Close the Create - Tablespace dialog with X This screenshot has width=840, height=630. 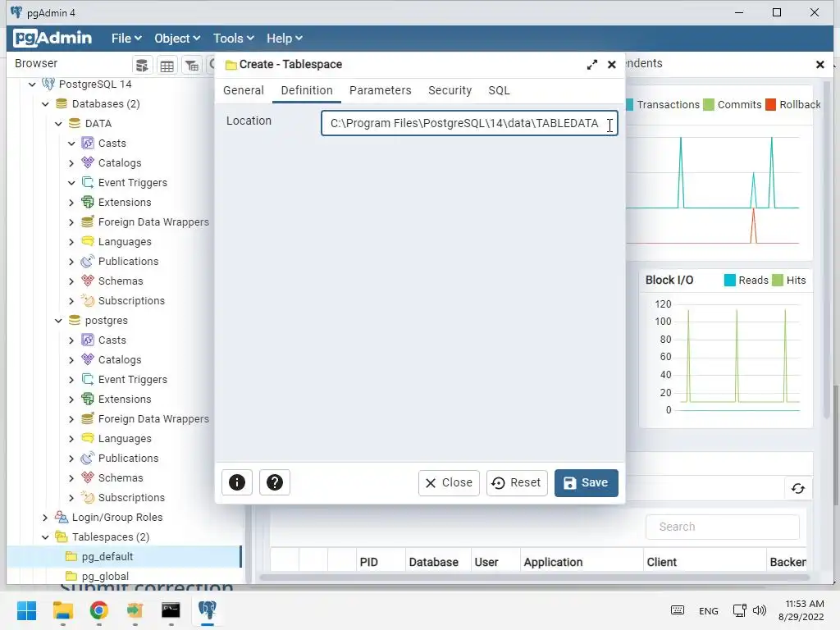pyautogui.click(x=612, y=65)
